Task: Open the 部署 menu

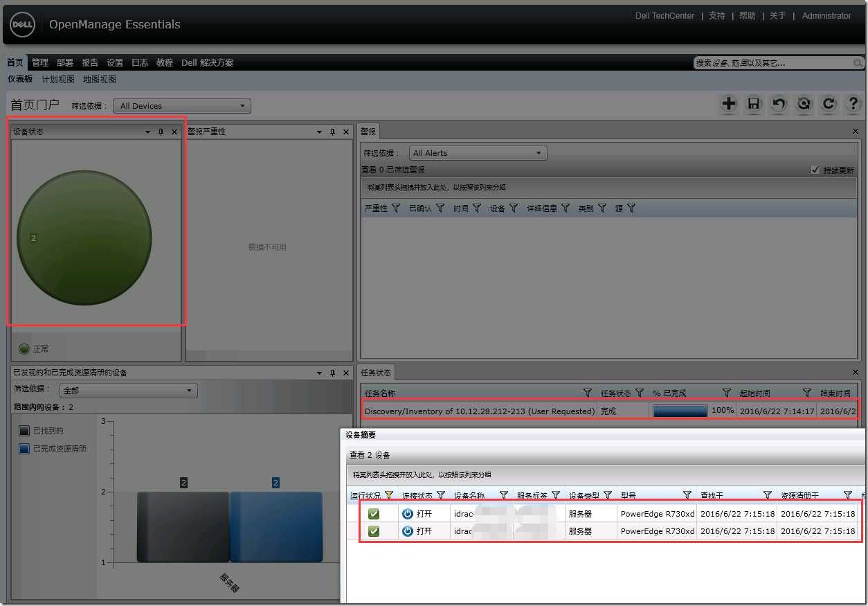Action: click(65, 62)
